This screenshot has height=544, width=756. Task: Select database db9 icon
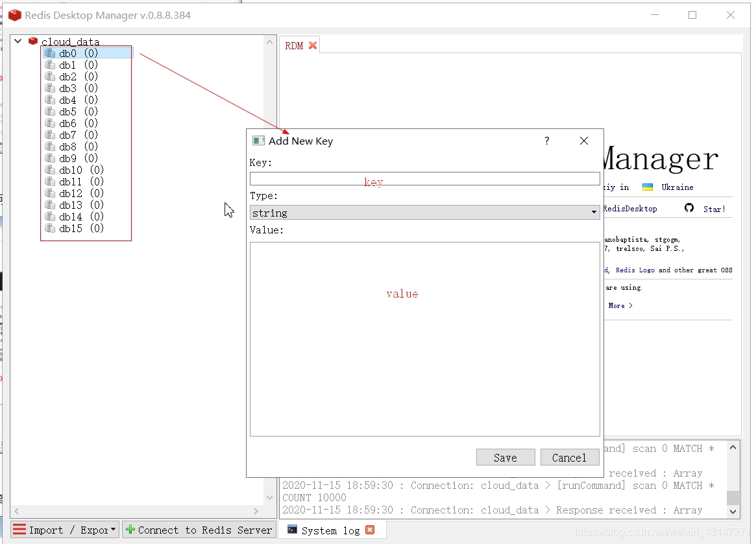[x=50, y=158]
